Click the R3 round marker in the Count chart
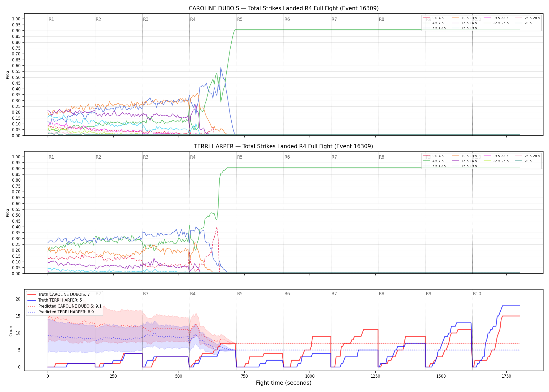Image resolution: width=549 pixels, height=392 pixels. (x=146, y=294)
